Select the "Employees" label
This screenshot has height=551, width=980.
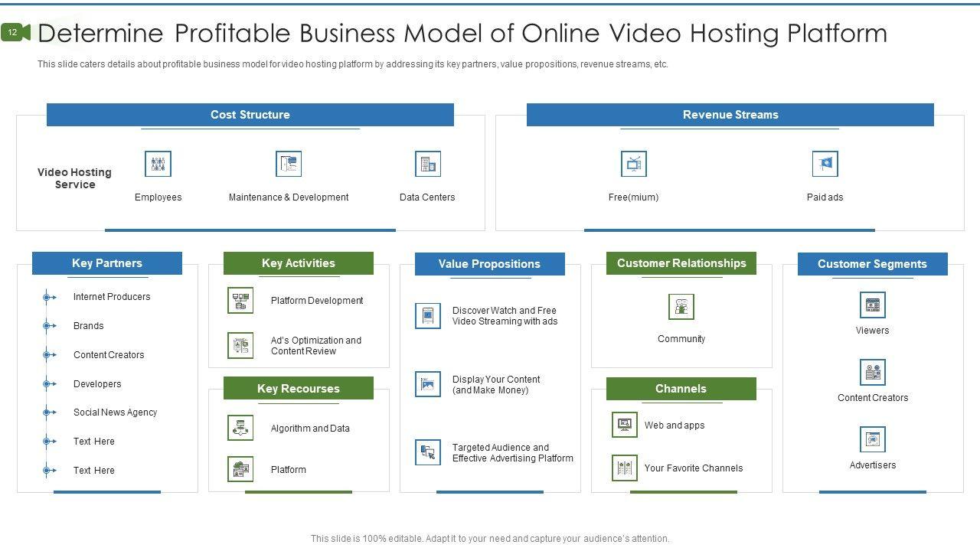(158, 197)
